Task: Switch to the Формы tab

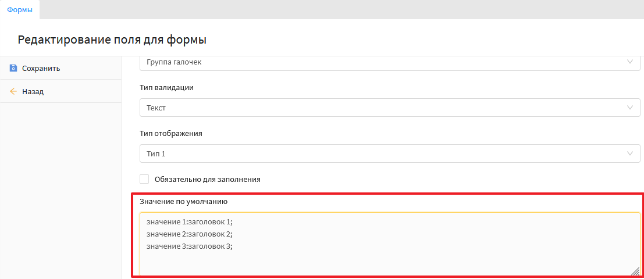Action: [20, 9]
